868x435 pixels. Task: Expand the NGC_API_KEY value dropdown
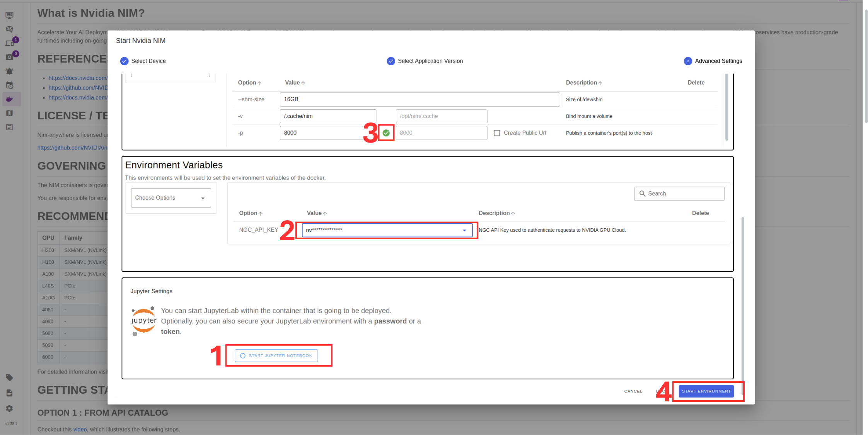click(x=464, y=230)
